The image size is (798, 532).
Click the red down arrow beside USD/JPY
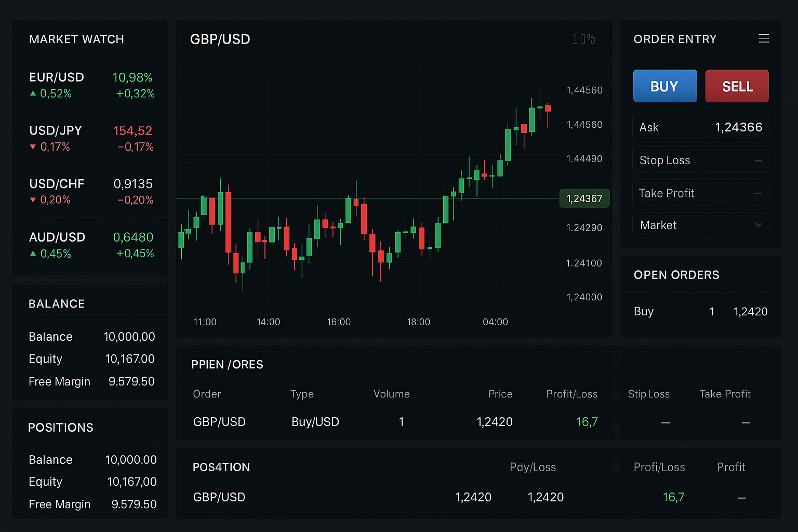click(x=33, y=148)
